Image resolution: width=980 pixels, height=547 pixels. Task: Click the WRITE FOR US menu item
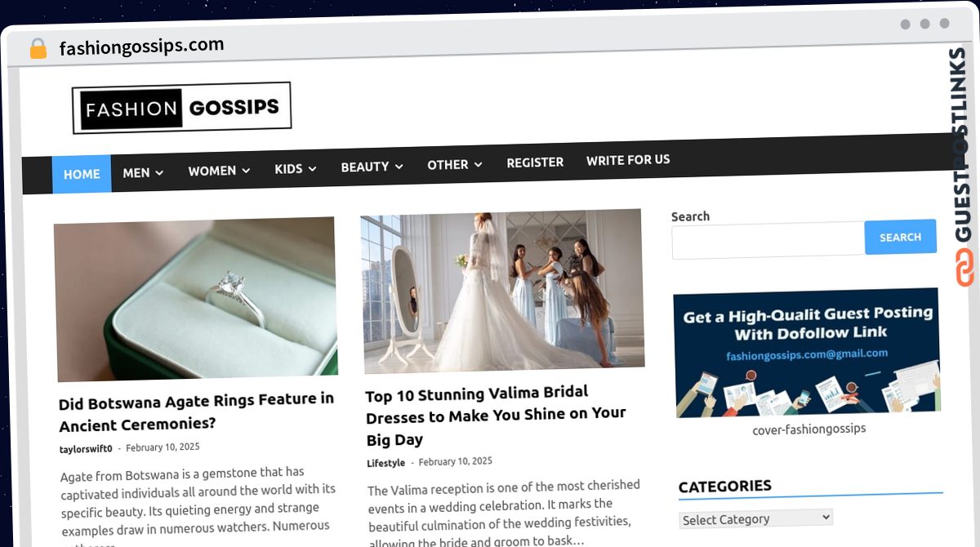point(627,159)
